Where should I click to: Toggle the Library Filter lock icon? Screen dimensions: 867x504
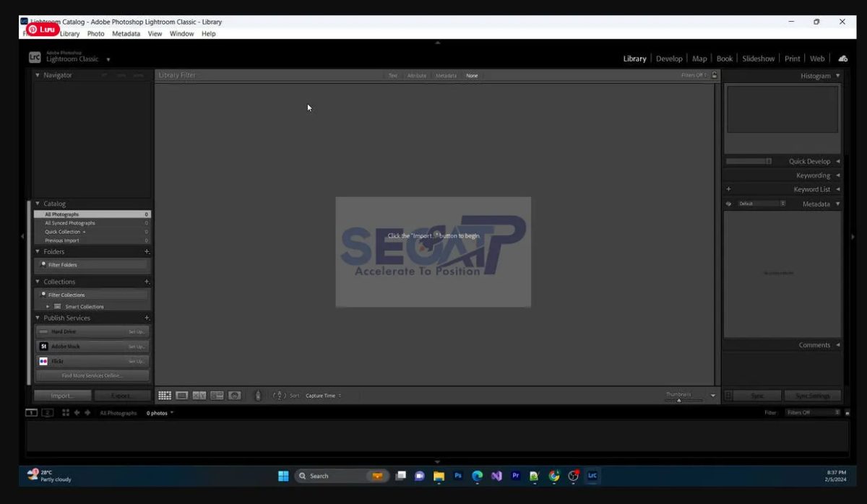pyautogui.click(x=715, y=75)
